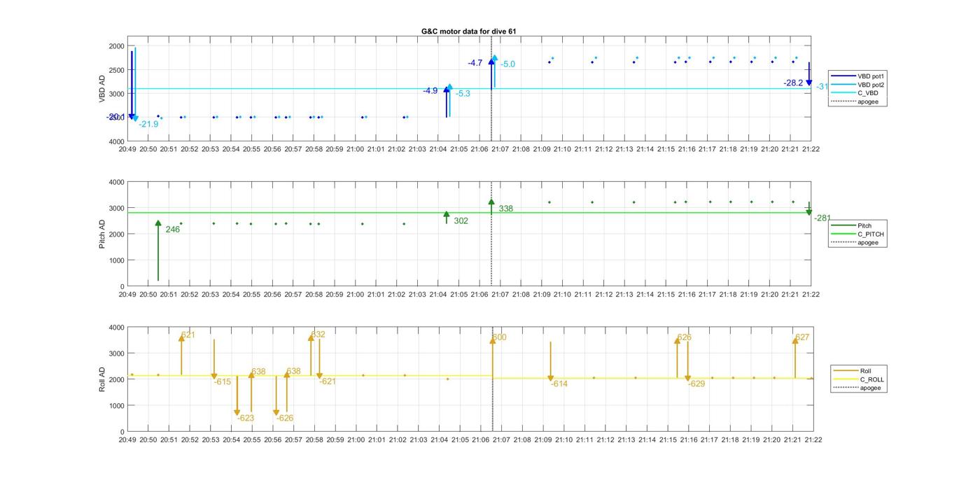Select the "VBD pot1" legend entry
Screen dimensions: 980x485
[858, 76]
